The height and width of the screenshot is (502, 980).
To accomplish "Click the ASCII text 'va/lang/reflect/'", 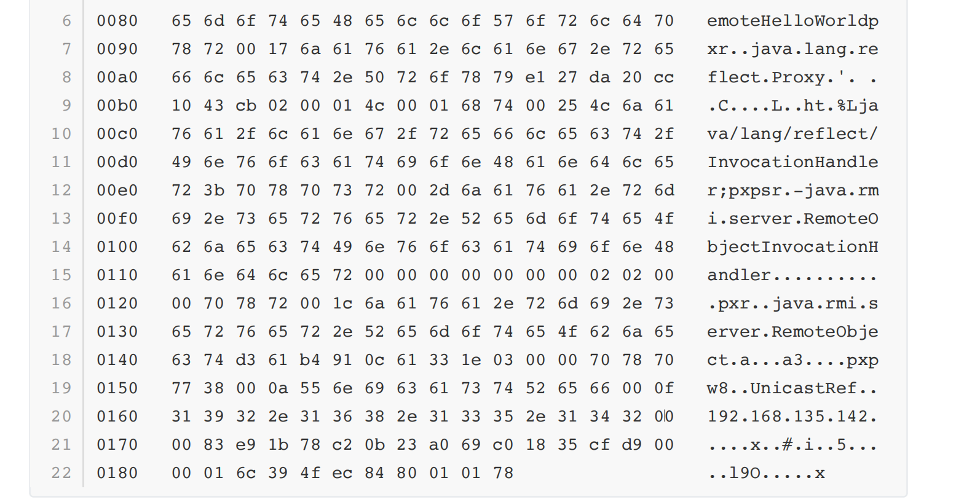I will pos(793,134).
